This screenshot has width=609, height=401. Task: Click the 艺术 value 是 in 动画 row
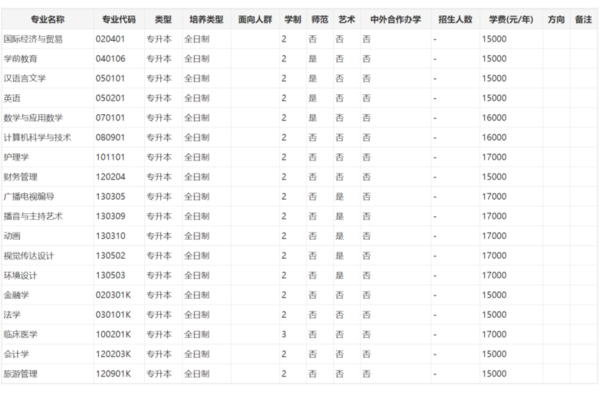click(x=339, y=236)
